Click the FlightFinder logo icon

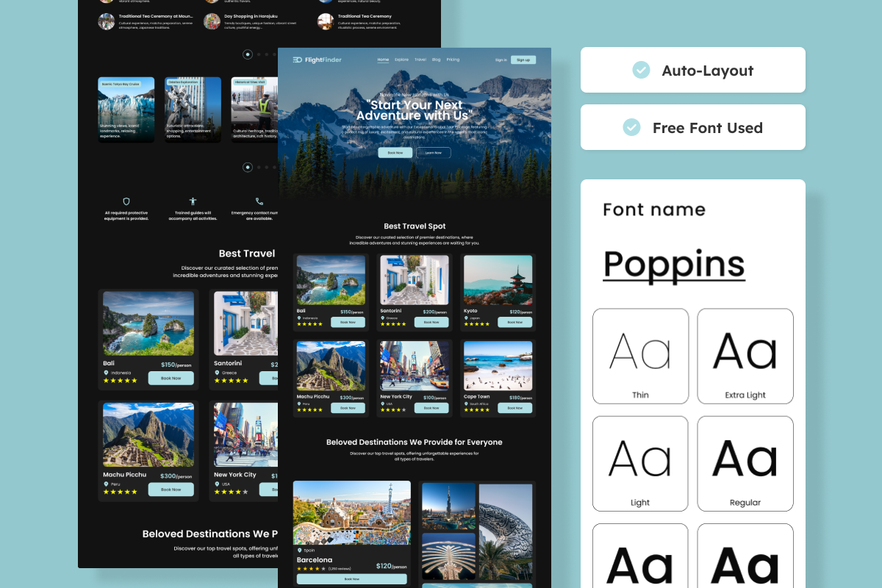297,60
